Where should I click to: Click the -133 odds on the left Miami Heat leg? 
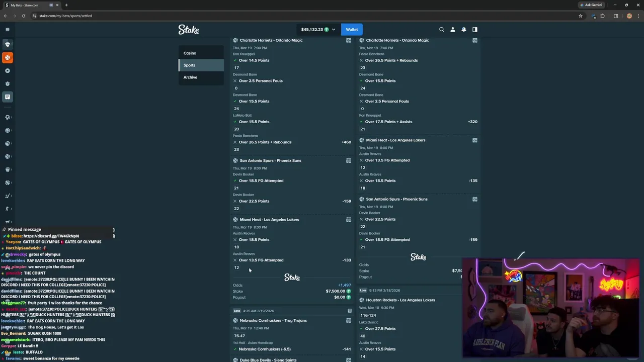[346, 260]
